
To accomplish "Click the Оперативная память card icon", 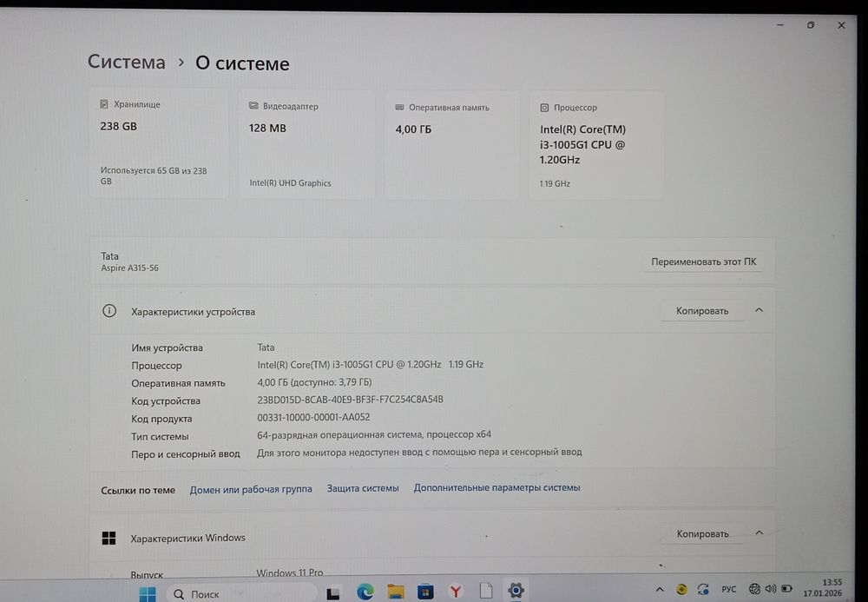I will tap(399, 107).
